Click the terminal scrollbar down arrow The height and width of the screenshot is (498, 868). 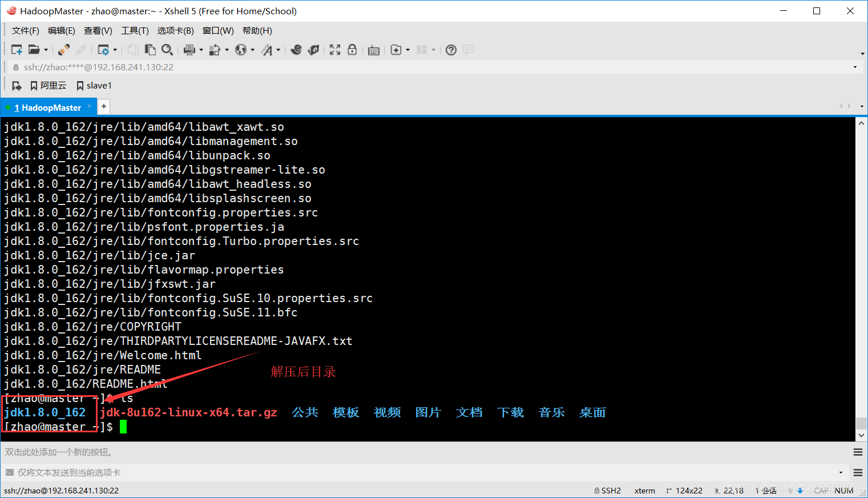click(x=862, y=435)
